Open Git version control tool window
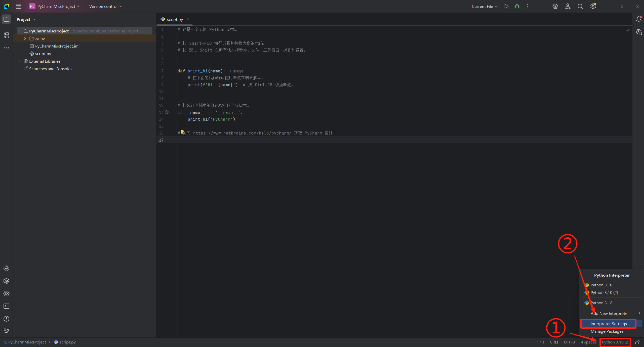The image size is (644, 347). point(6,331)
